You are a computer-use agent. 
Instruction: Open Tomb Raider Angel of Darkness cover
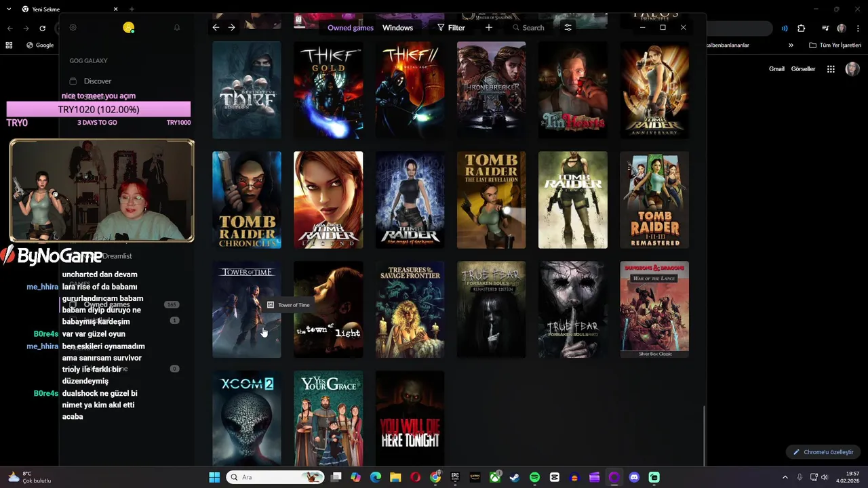(410, 200)
